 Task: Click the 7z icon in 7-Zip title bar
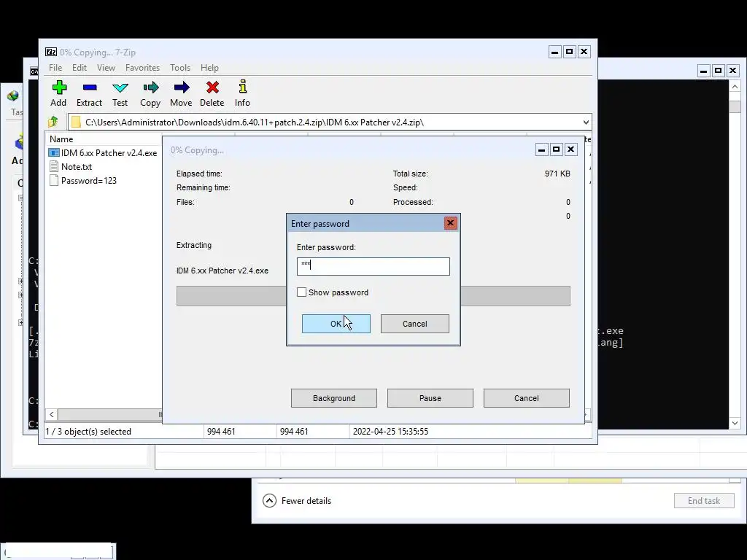pos(51,52)
